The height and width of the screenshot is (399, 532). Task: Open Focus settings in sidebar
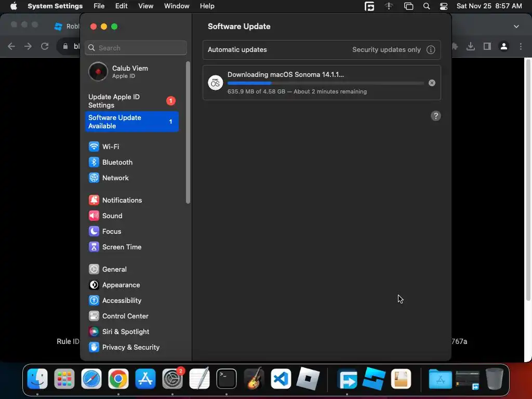point(131,231)
